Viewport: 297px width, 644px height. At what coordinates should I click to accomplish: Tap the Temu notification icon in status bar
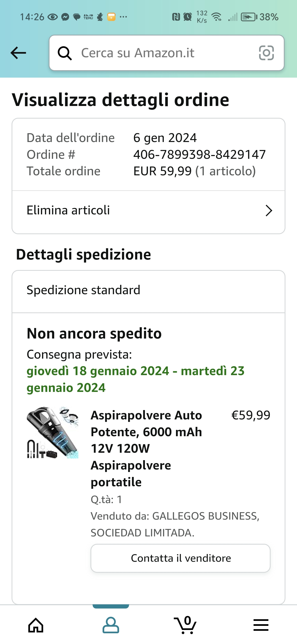(x=88, y=17)
